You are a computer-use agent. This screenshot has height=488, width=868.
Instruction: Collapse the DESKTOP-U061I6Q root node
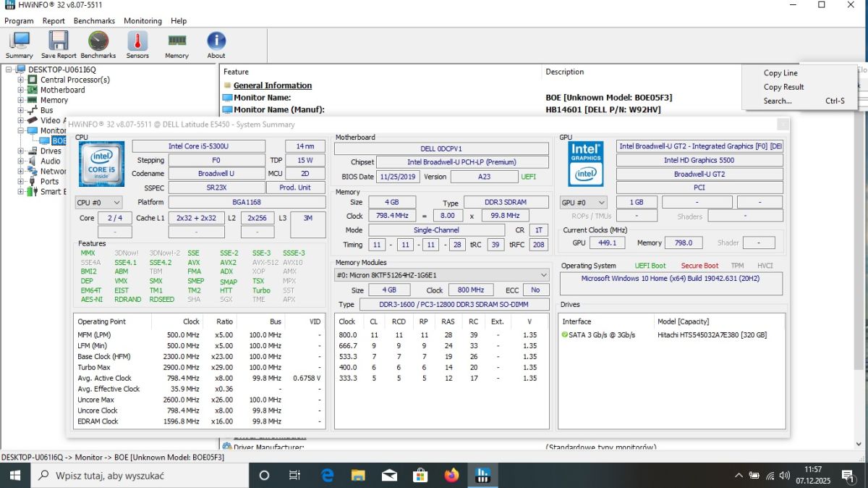pos(9,70)
